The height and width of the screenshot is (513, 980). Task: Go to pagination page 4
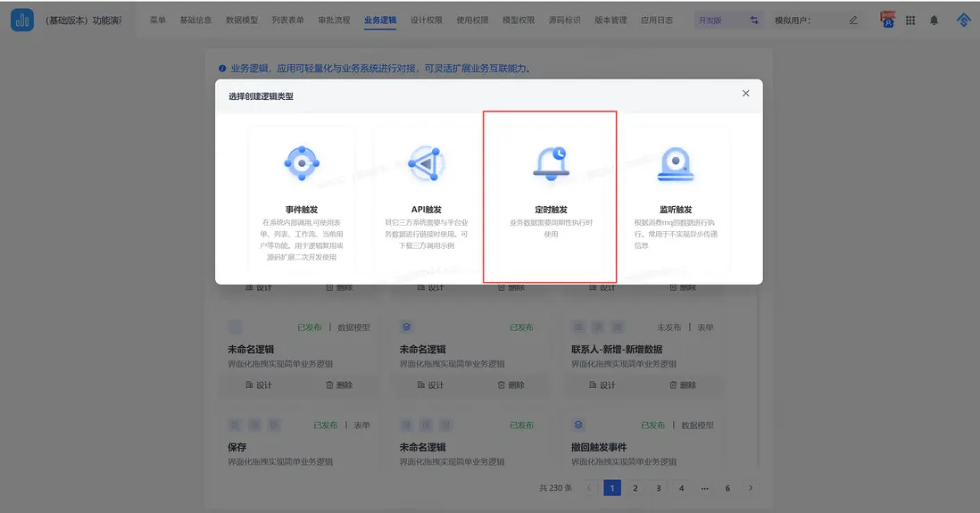(x=681, y=488)
